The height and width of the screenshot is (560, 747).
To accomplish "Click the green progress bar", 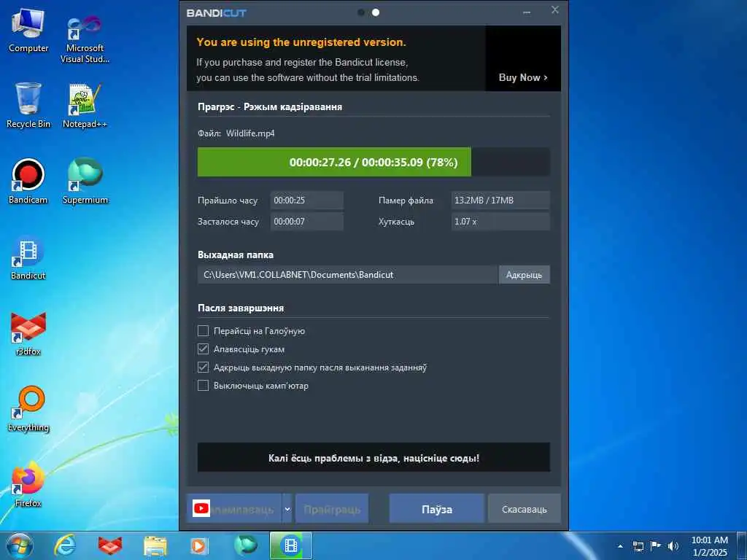I will pos(334,162).
